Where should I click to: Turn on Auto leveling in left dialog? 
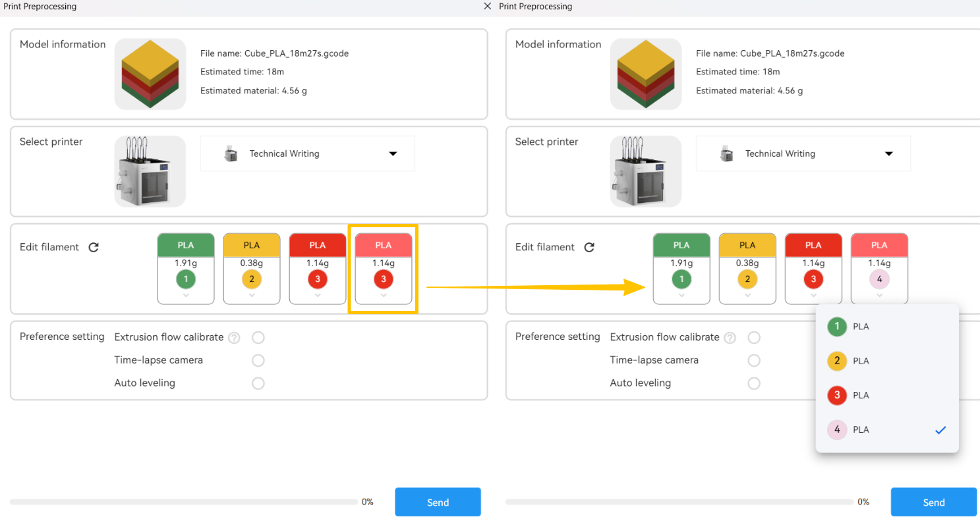click(x=258, y=383)
